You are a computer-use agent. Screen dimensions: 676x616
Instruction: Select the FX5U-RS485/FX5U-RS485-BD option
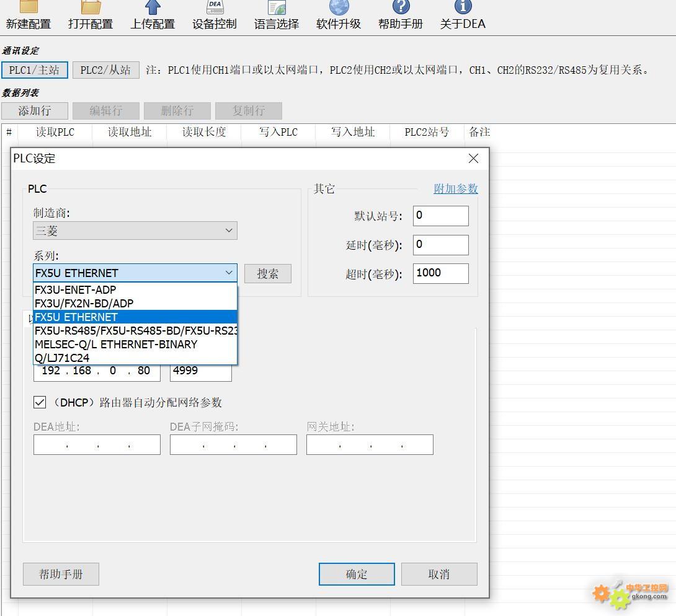(135, 331)
